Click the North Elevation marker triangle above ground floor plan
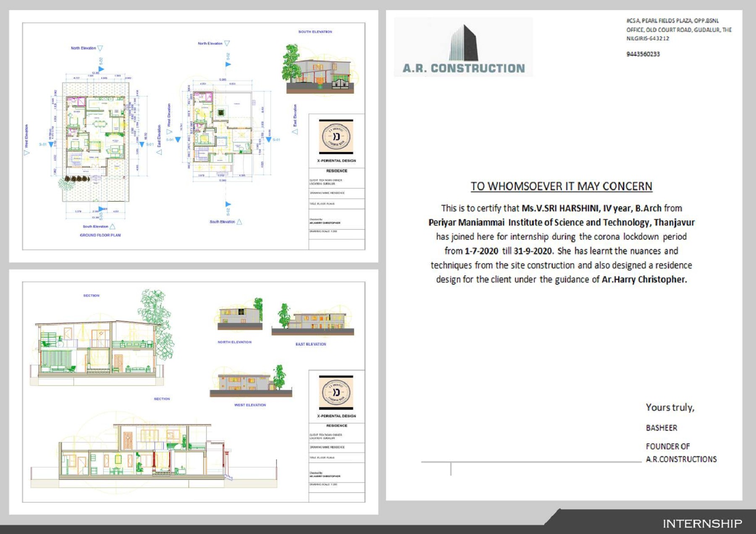756x534 pixels. 100,48
